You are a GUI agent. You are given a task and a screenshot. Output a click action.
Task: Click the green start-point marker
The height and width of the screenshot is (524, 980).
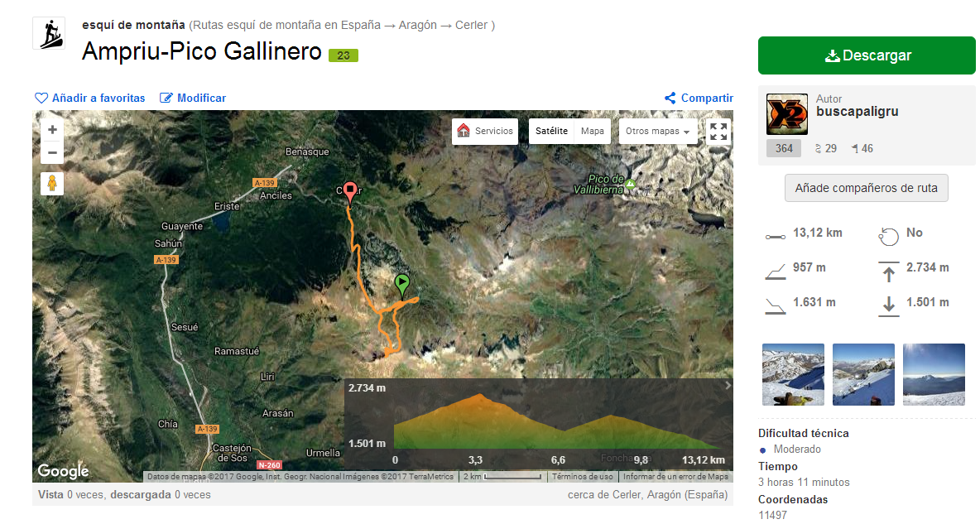[x=402, y=285]
